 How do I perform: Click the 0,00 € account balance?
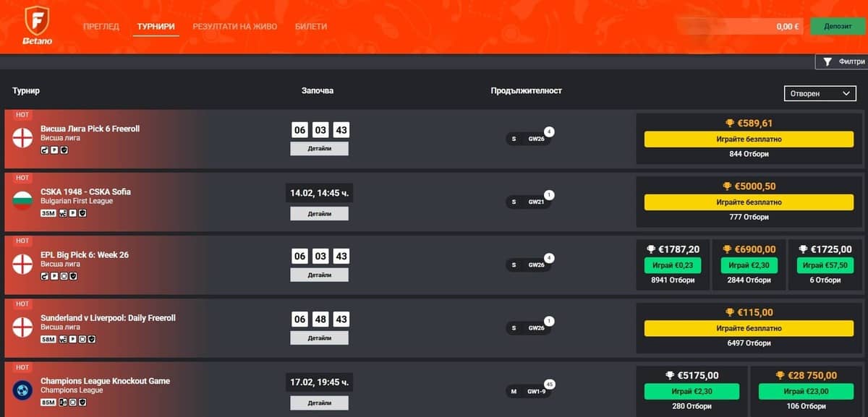(787, 27)
